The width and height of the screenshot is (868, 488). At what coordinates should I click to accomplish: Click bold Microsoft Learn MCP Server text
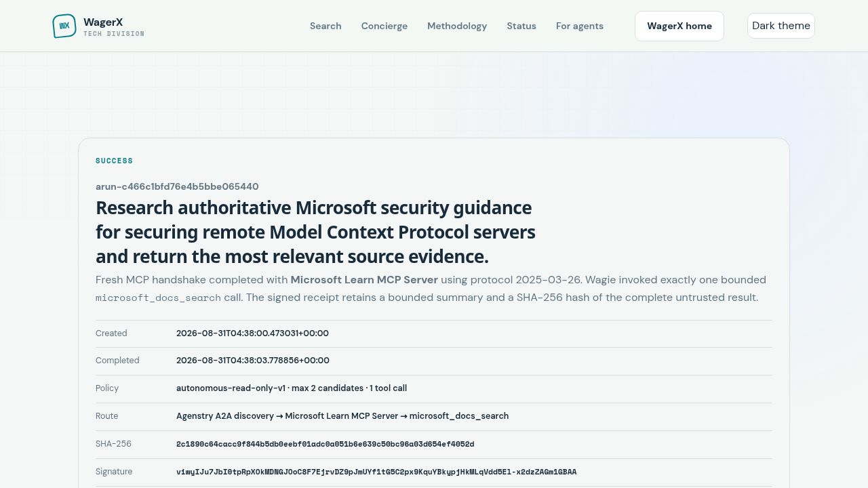364,279
